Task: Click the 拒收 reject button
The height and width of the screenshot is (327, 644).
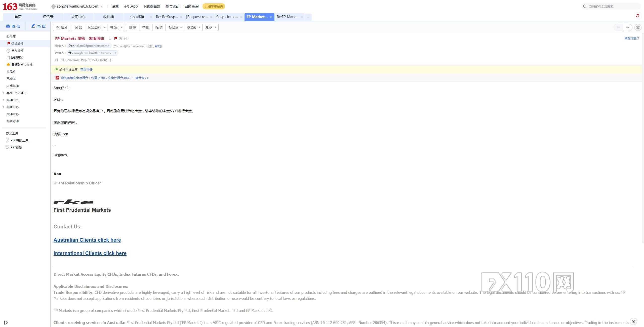Action: (159, 27)
